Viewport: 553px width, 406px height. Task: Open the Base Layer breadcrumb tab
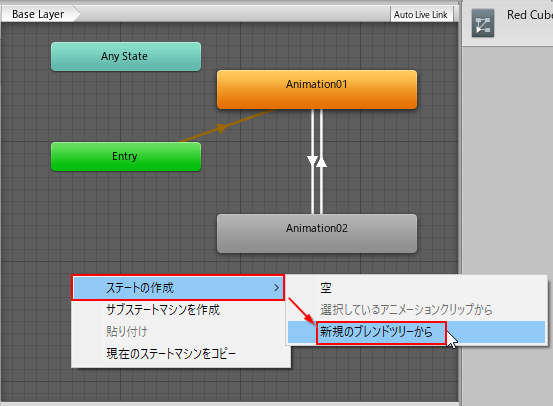coord(38,14)
